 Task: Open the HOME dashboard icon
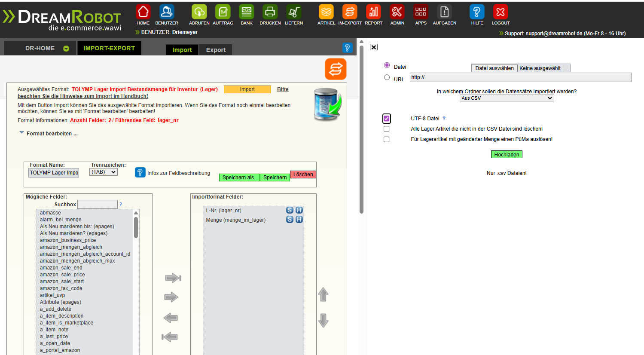[143, 12]
